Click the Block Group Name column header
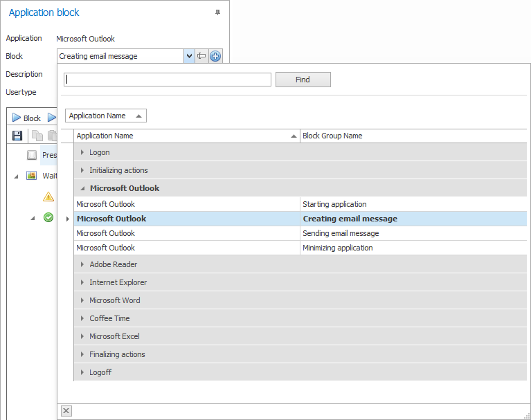 point(413,136)
